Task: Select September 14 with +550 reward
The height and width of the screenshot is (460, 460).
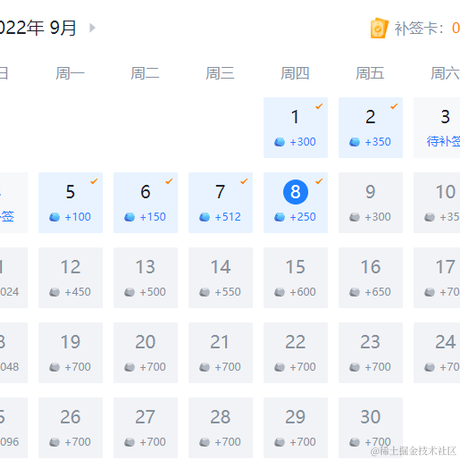Action: point(221,278)
